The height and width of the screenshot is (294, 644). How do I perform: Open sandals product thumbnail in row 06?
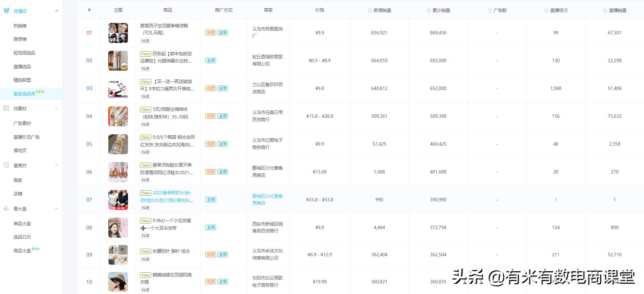coord(118,172)
